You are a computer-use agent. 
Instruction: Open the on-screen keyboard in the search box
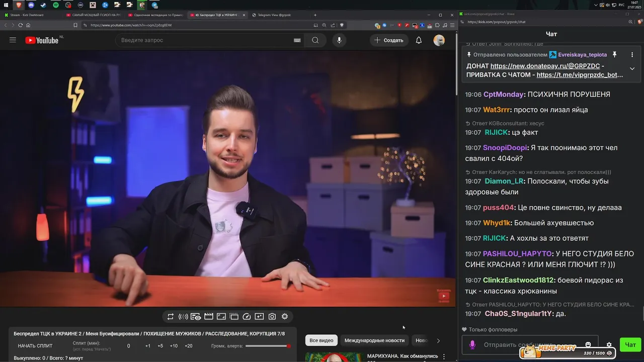pyautogui.click(x=297, y=40)
